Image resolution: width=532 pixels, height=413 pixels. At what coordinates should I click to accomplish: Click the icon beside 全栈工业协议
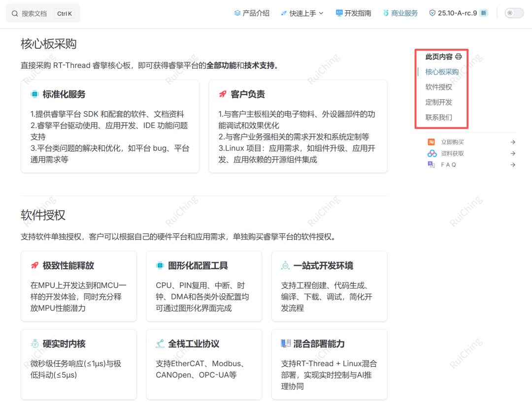pyautogui.click(x=160, y=344)
